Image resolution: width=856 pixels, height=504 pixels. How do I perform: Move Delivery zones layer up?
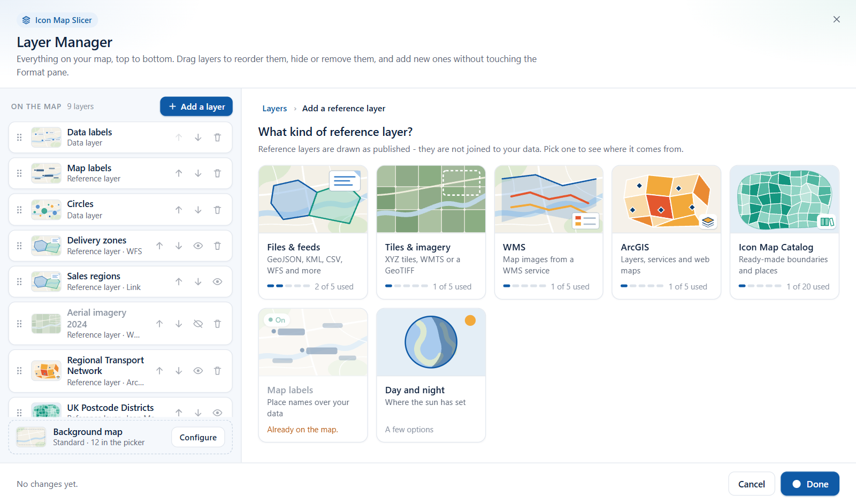[159, 246]
